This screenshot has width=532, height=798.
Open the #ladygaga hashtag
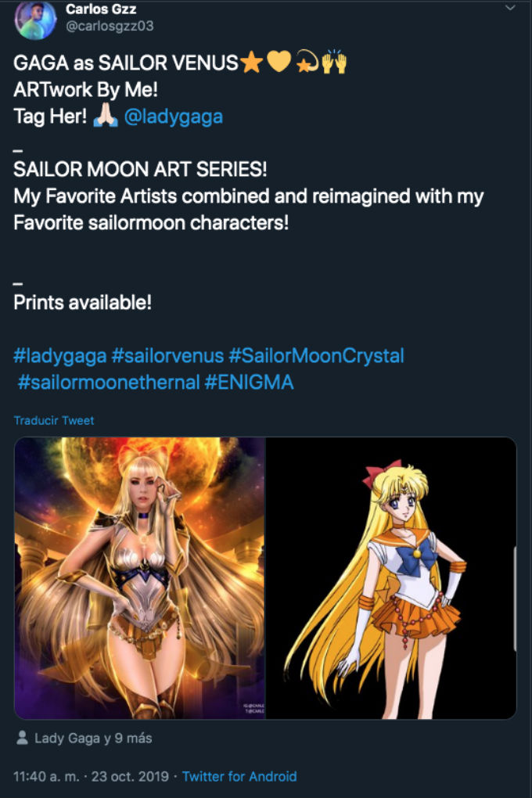pyautogui.click(x=59, y=356)
